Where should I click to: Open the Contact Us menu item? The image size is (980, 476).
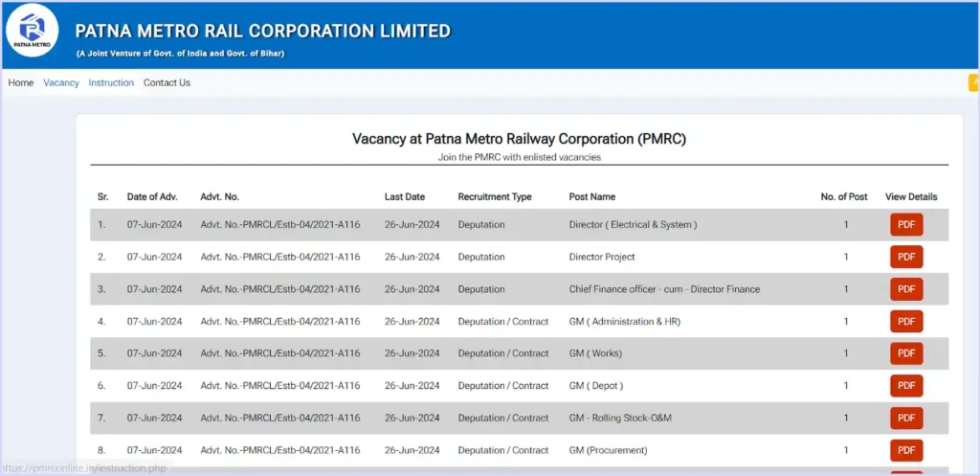(x=167, y=82)
